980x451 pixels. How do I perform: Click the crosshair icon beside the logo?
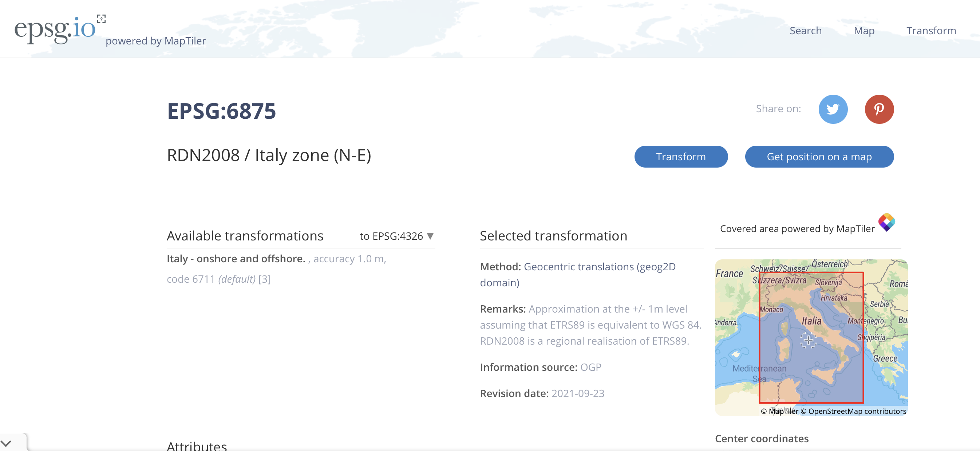101,19
